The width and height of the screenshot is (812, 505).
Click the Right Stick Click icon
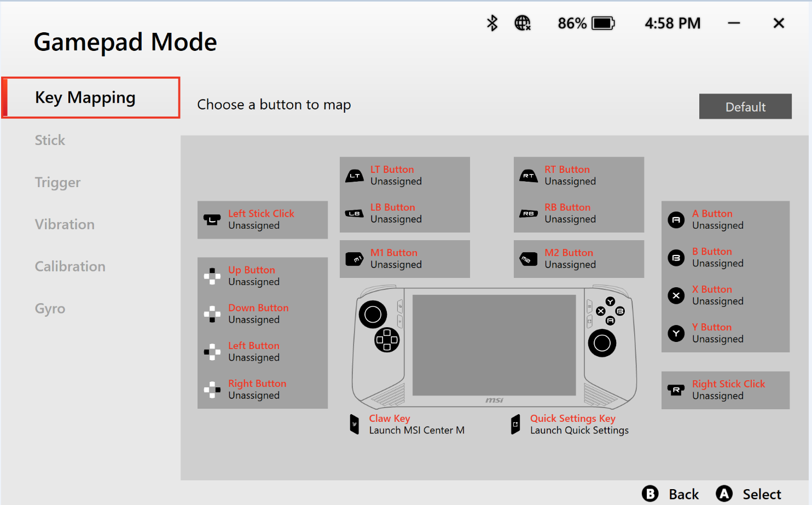(x=676, y=390)
